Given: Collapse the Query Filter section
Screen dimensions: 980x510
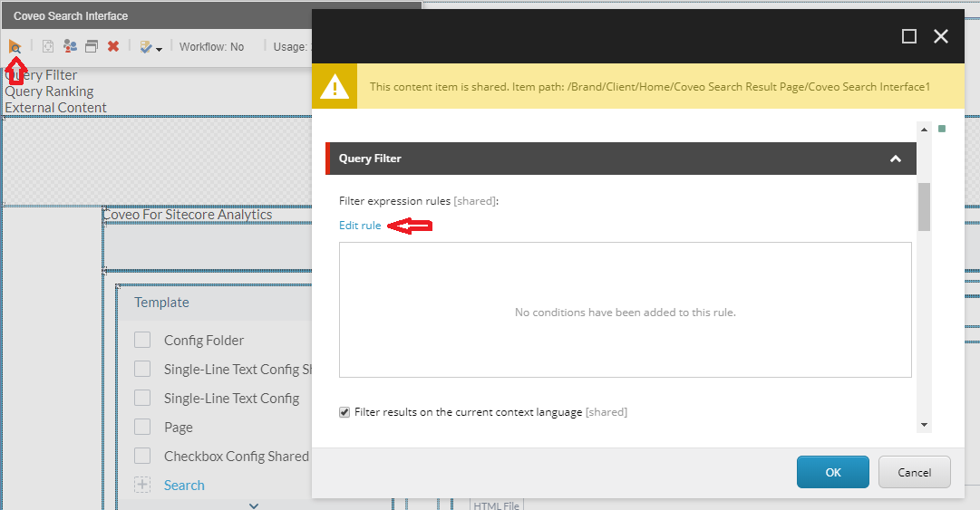Looking at the screenshot, I should coord(895,159).
